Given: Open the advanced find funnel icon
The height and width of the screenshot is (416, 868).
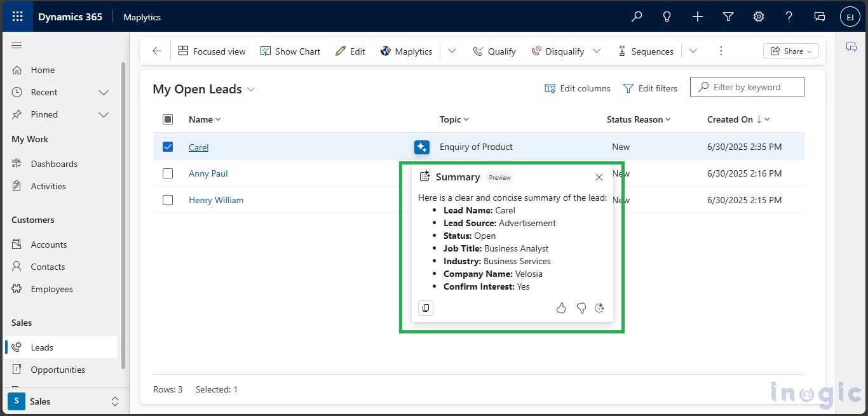Looking at the screenshot, I should (728, 17).
